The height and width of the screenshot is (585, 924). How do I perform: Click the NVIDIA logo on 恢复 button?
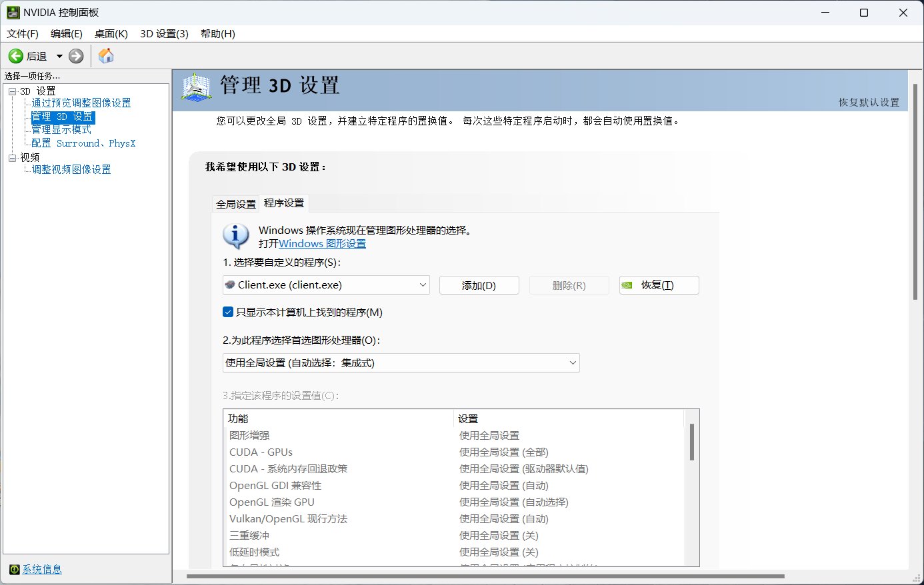(627, 285)
